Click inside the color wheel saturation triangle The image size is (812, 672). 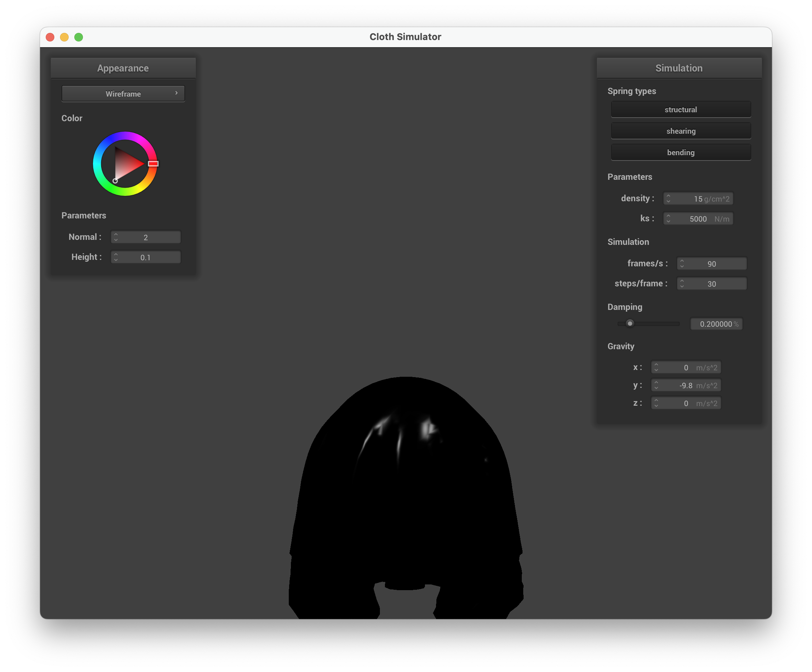tap(126, 164)
